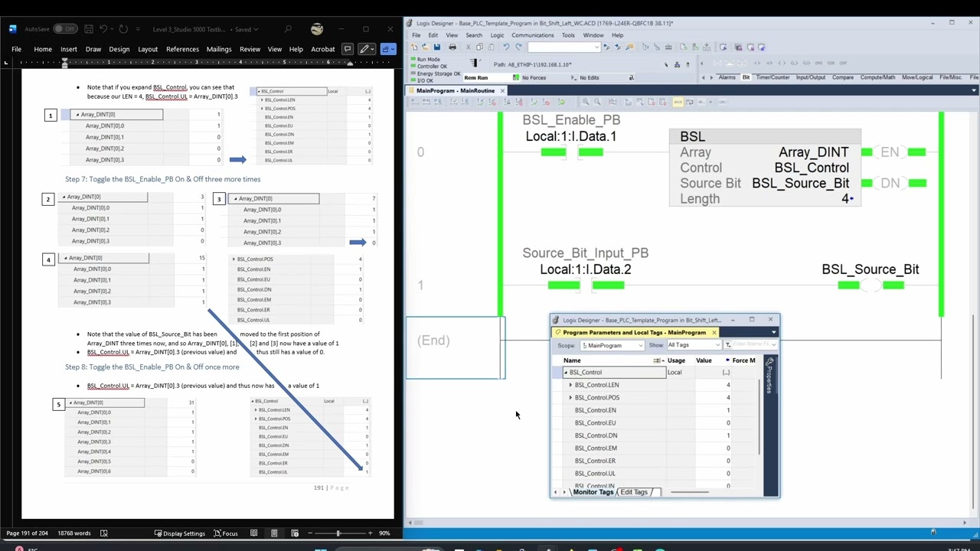Click the filter icon beside the tag name filter
Image resolution: width=980 pixels, height=551 pixels.
pyautogui.click(x=728, y=345)
